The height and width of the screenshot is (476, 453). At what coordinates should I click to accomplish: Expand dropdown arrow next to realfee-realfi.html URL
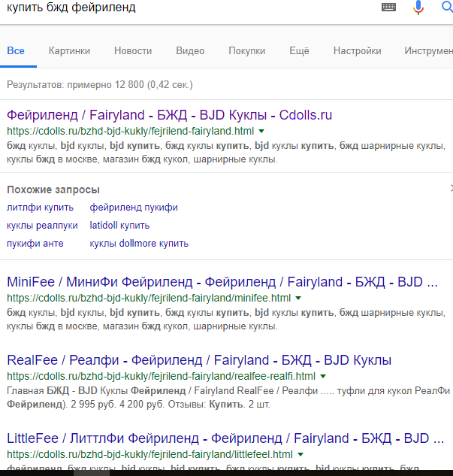tap(322, 376)
